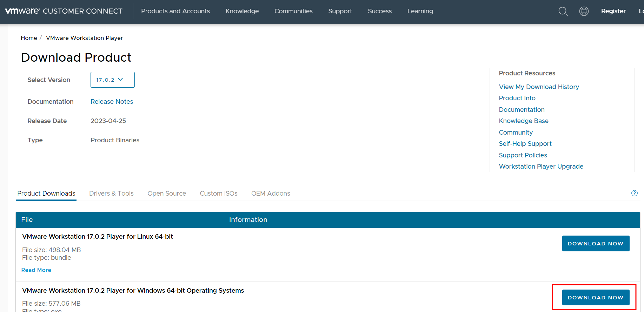Open the Learning menu
Screen dimensions: 644x312
[420, 11]
